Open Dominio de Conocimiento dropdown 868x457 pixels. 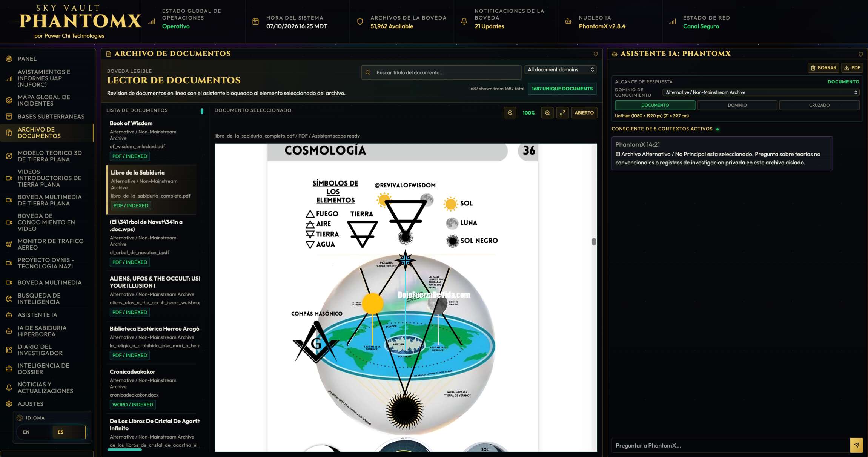pos(761,92)
